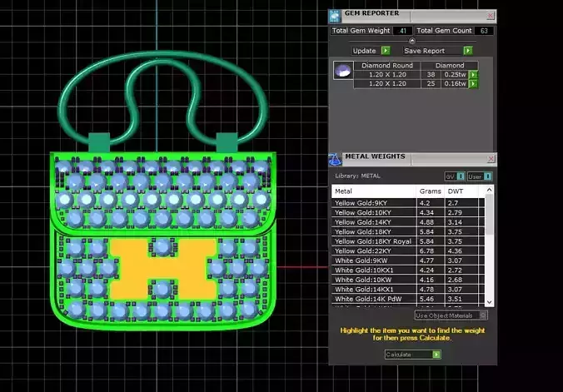Sort by the Grams column header
The height and width of the screenshot is (392, 563).
tap(430, 191)
